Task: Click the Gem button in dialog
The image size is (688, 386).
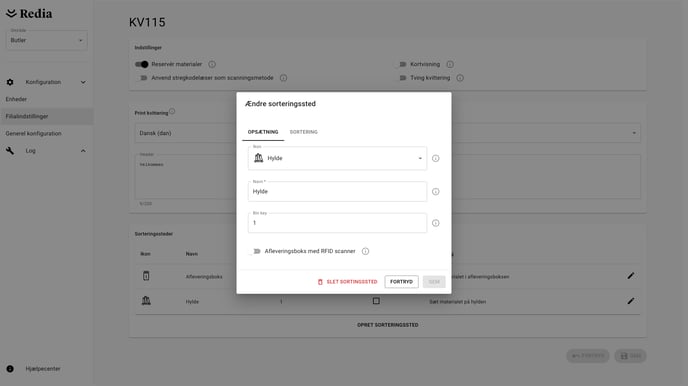Action: pos(434,282)
